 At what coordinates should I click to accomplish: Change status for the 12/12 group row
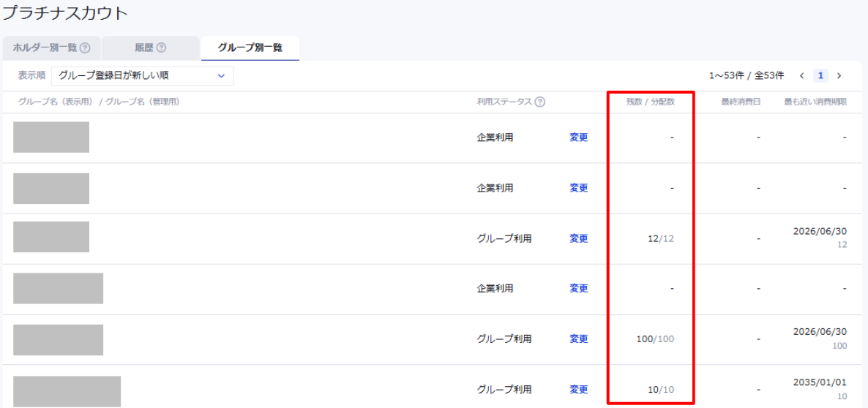coord(578,238)
